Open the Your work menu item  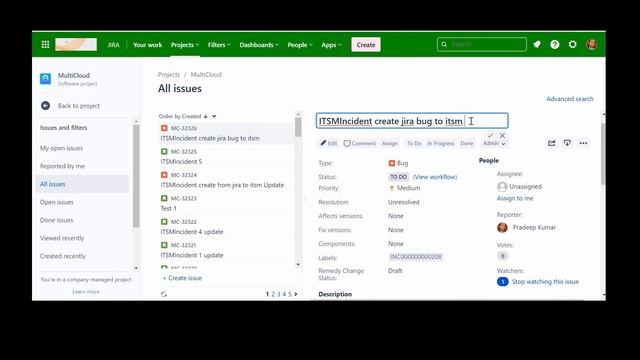(147, 45)
